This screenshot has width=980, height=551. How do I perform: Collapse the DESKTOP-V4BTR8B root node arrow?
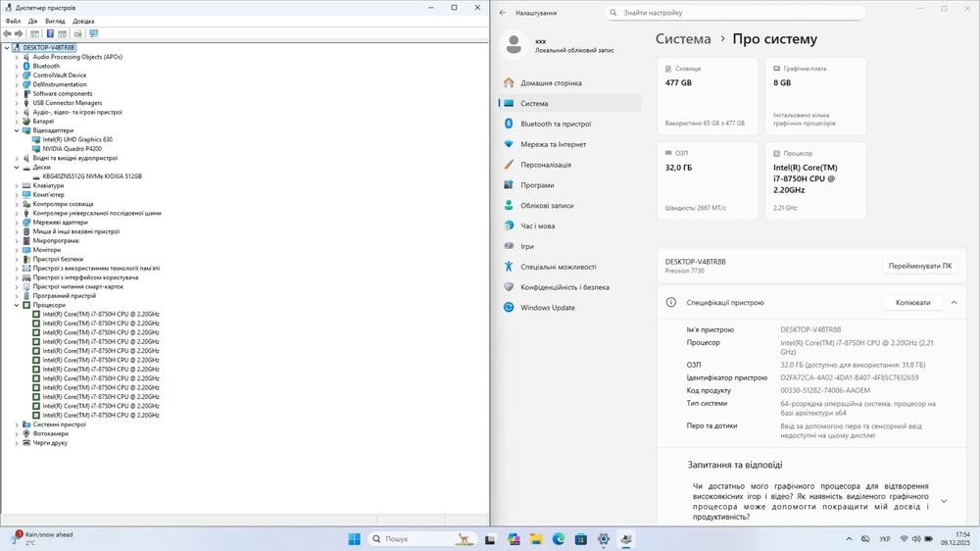tap(7, 47)
